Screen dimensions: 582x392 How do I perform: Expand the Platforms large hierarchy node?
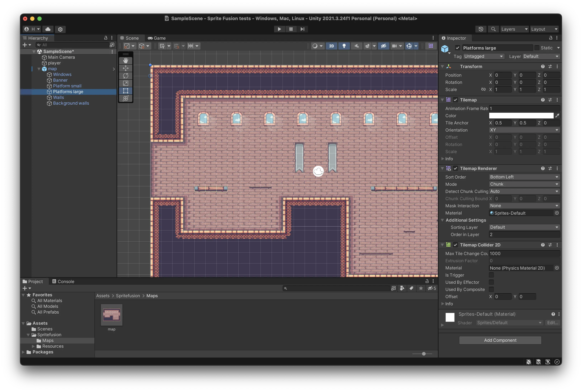44,91
